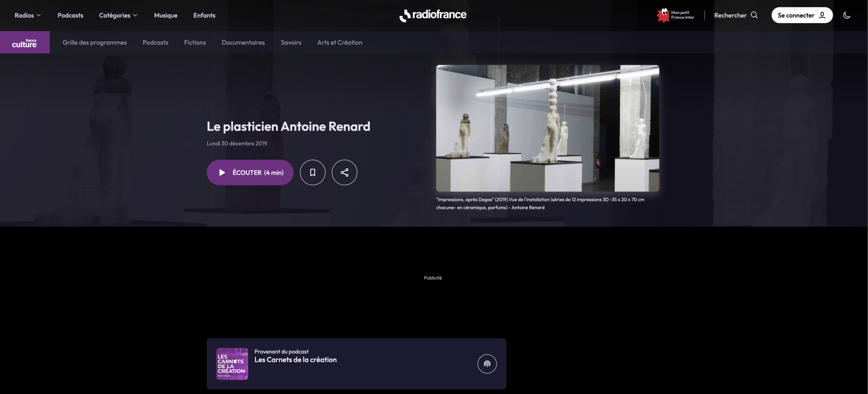Screen dimensions: 868x394
Task: Play the episode with Écouter button
Action: click(x=250, y=172)
